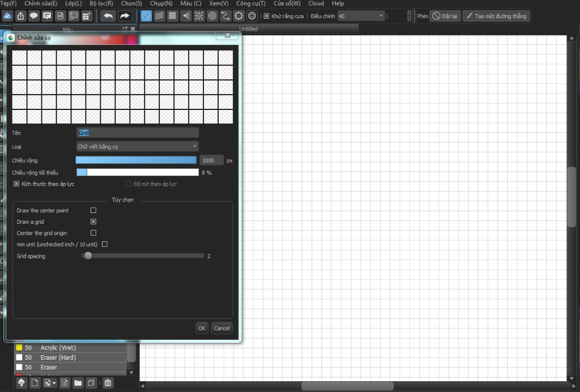Open the Tệp(F) menu
Image resolution: width=580 pixels, height=392 pixels.
point(8,3)
